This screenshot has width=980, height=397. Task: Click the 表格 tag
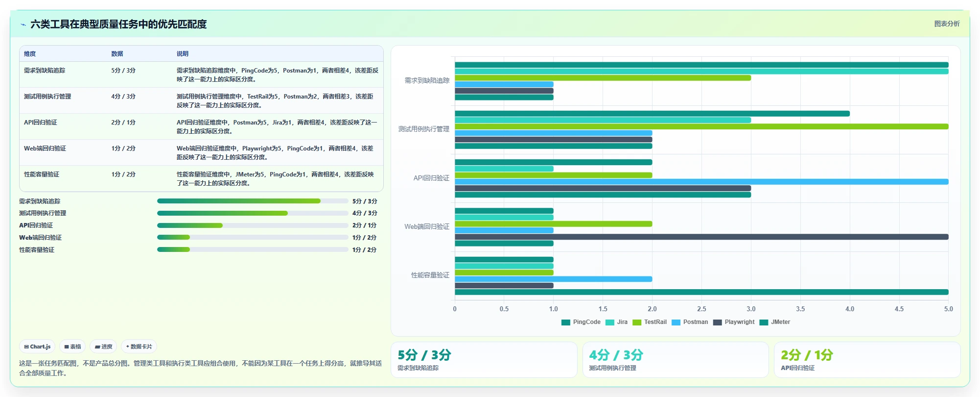click(72, 347)
